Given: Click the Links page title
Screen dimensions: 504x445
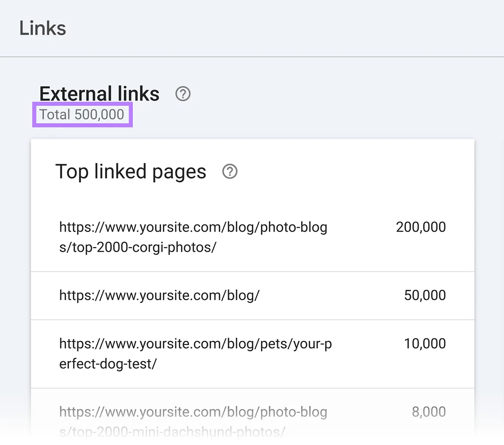Looking at the screenshot, I should 43,29.
